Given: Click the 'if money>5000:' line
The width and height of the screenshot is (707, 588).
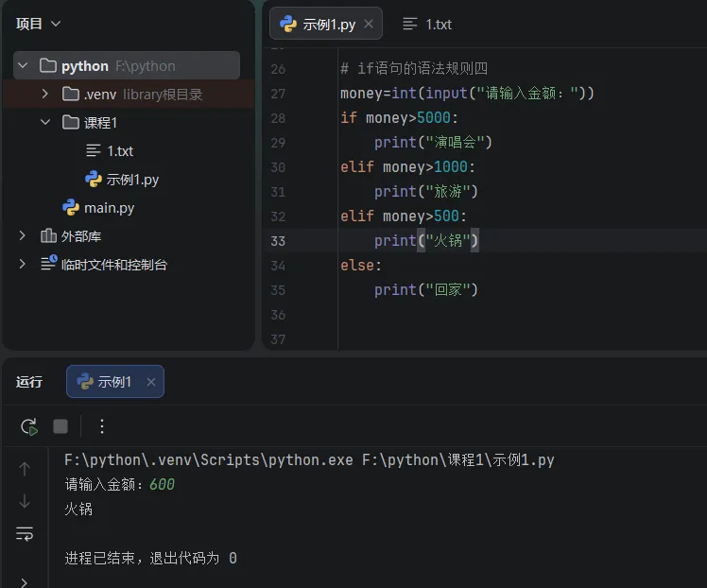Looking at the screenshot, I should coord(399,117).
